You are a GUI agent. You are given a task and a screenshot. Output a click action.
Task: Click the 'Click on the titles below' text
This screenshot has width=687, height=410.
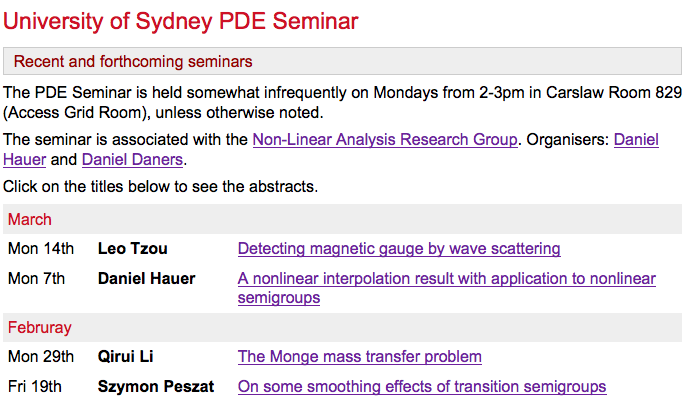tap(158, 186)
